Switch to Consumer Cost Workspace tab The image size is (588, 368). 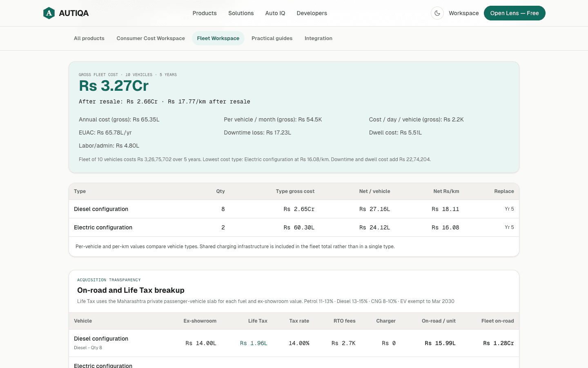tap(151, 38)
